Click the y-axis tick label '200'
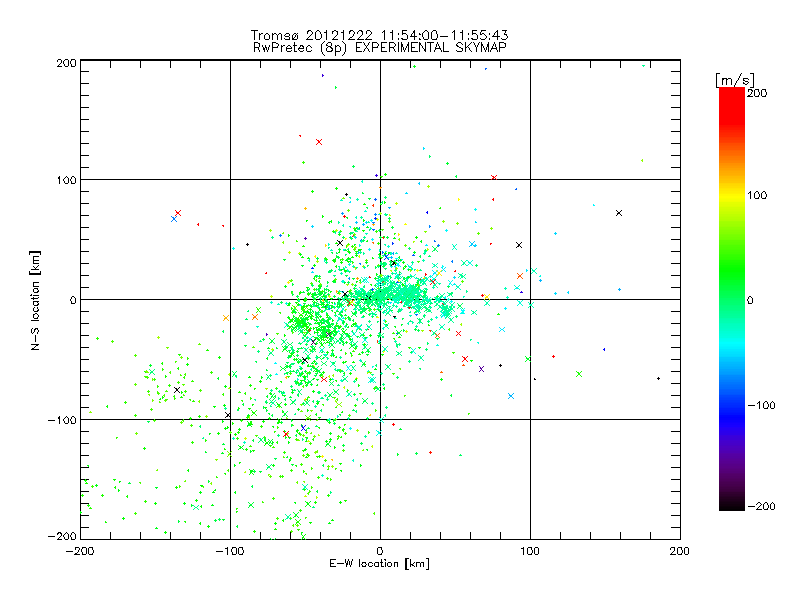The height and width of the screenshot is (600, 800). 66,63
